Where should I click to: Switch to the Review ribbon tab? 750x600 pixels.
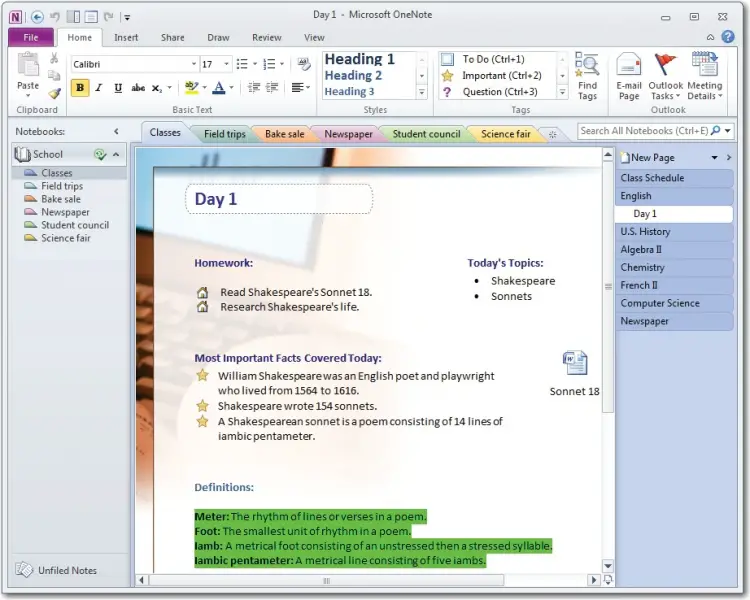(x=266, y=37)
